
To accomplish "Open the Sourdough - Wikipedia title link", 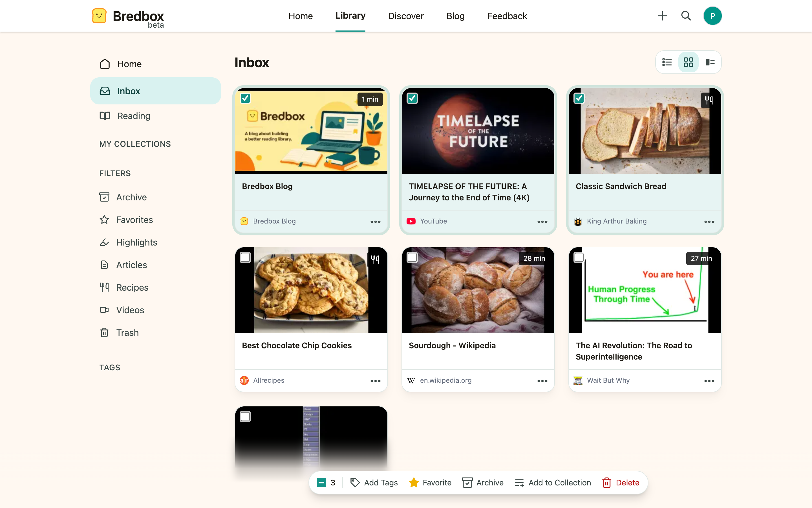I will point(452,346).
